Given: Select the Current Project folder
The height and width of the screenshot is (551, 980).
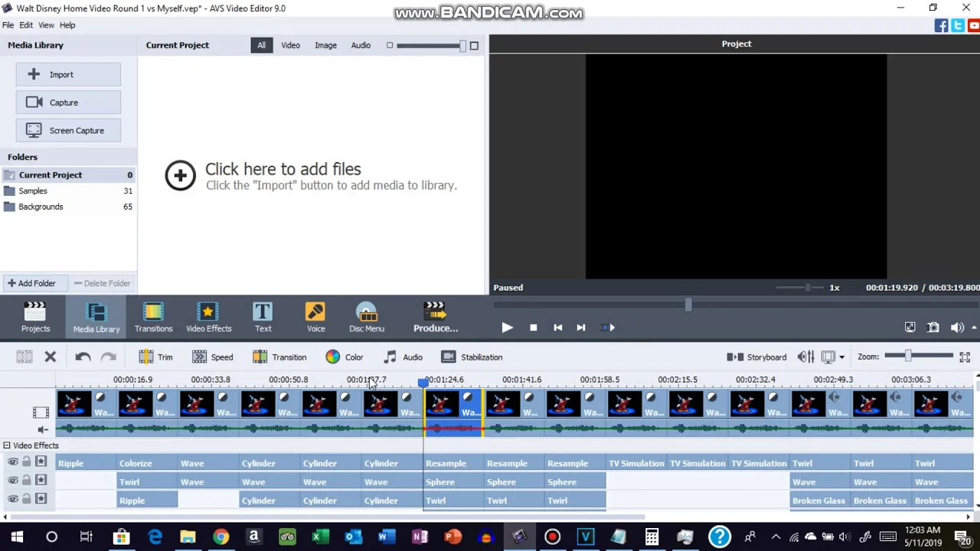Looking at the screenshot, I should coord(68,175).
